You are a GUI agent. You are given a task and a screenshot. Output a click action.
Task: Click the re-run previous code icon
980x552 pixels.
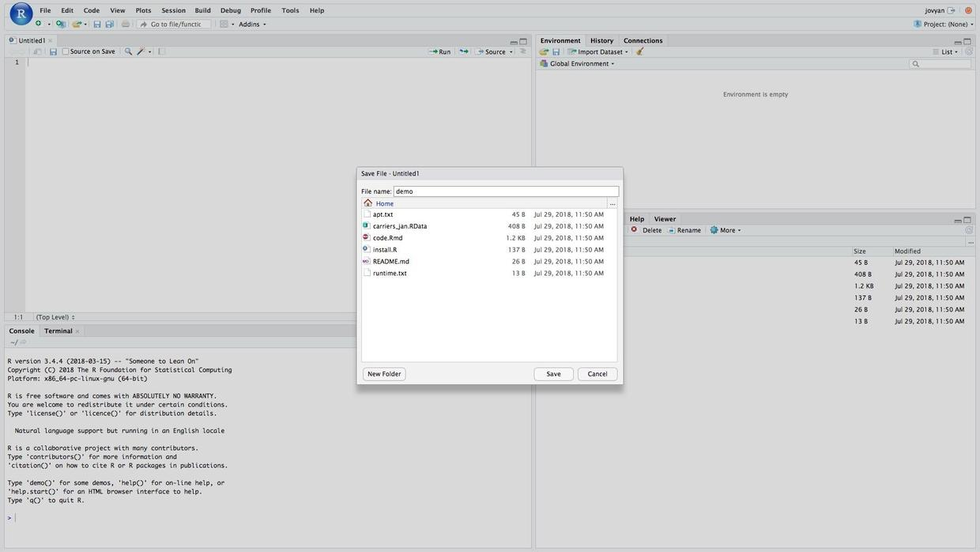[464, 51]
